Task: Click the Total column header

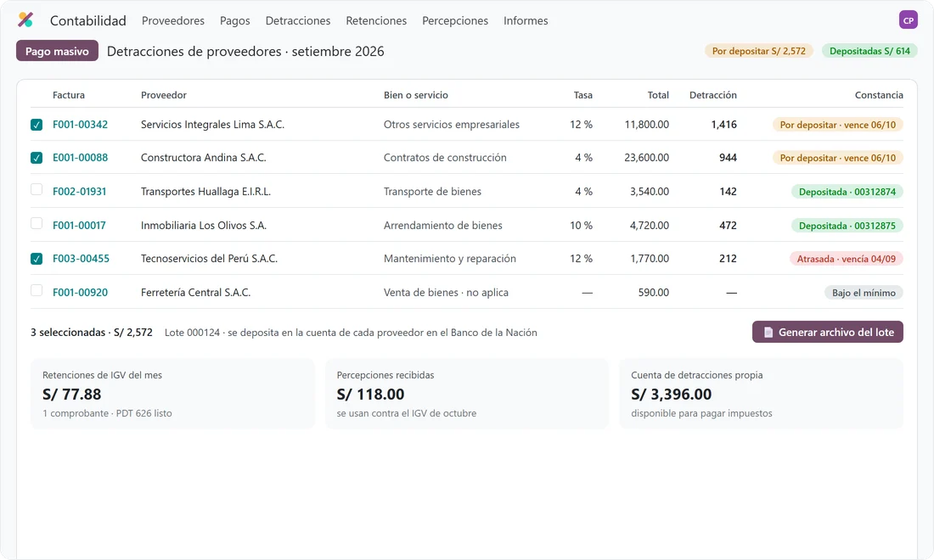Action: click(x=658, y=95)
